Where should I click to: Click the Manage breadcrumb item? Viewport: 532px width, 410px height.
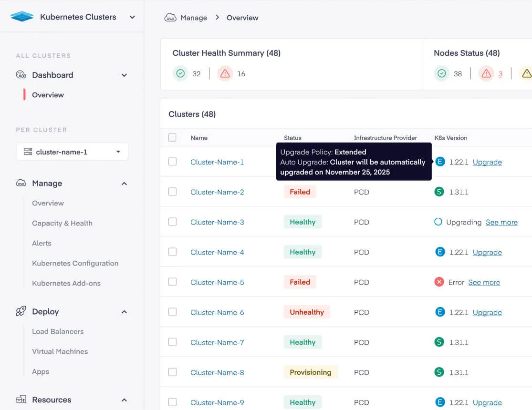[193, 18]
